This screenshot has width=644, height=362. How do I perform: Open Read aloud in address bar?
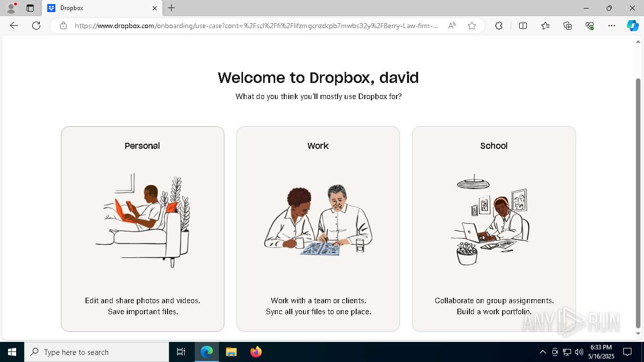click(x=452, y=26)
